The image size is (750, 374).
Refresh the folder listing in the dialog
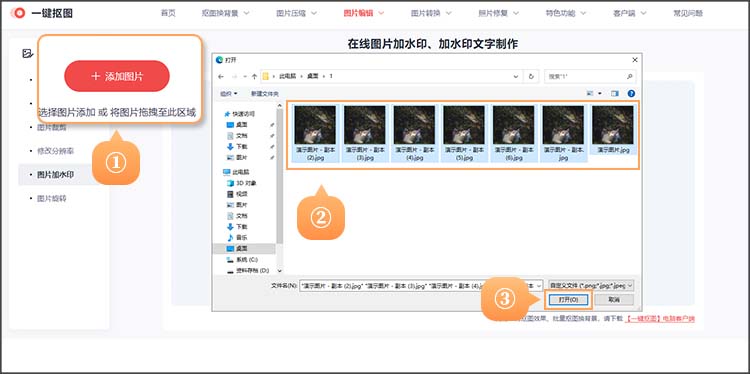[530, 77]
